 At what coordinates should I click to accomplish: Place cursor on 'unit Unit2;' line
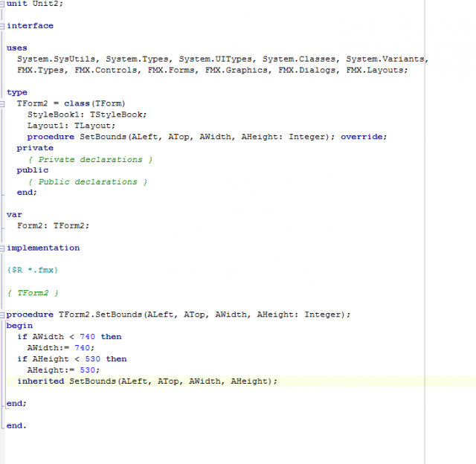pos(35,4)
